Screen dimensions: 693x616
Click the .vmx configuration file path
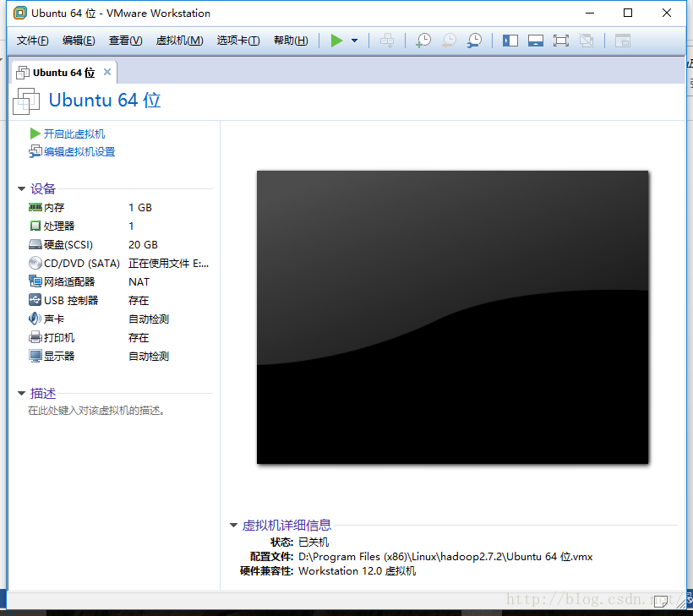click(445, 557)
